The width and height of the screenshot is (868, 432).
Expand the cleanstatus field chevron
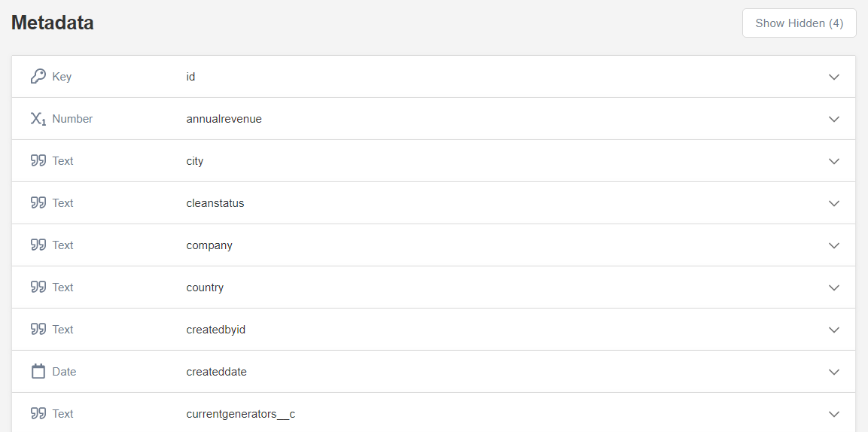tap(834, 203)
